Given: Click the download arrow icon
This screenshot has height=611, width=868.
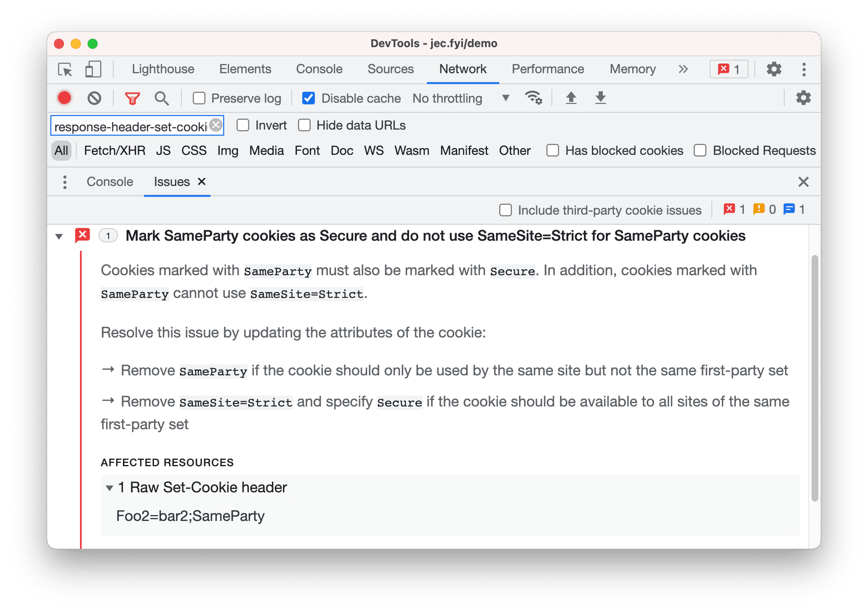Looking at the screenshot, I should pyautogui.click(x=600, y=98).
